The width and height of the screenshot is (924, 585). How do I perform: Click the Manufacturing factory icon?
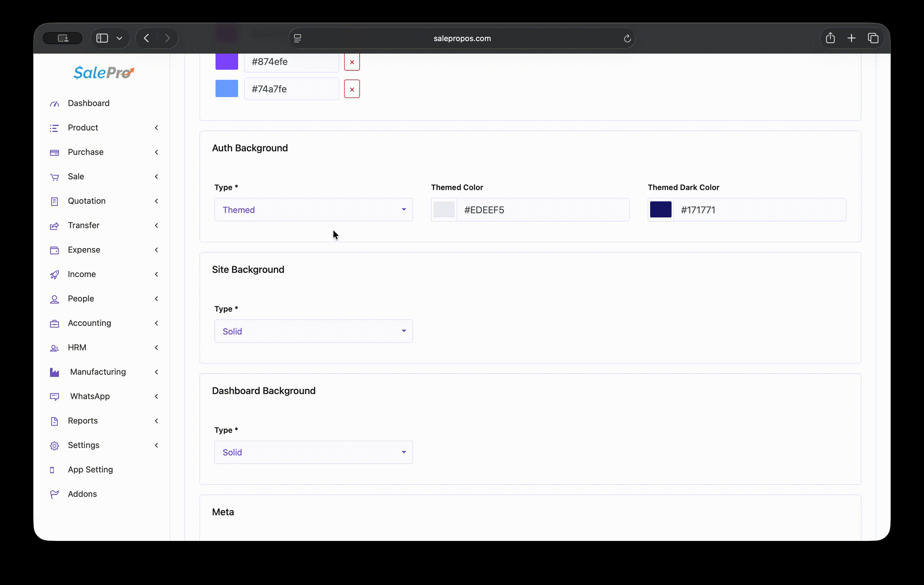54,372
